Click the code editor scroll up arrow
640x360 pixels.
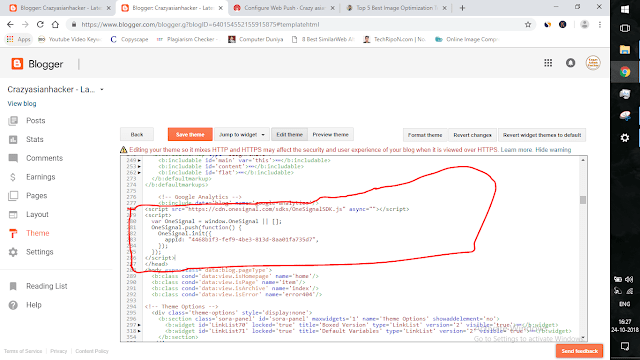583,160
